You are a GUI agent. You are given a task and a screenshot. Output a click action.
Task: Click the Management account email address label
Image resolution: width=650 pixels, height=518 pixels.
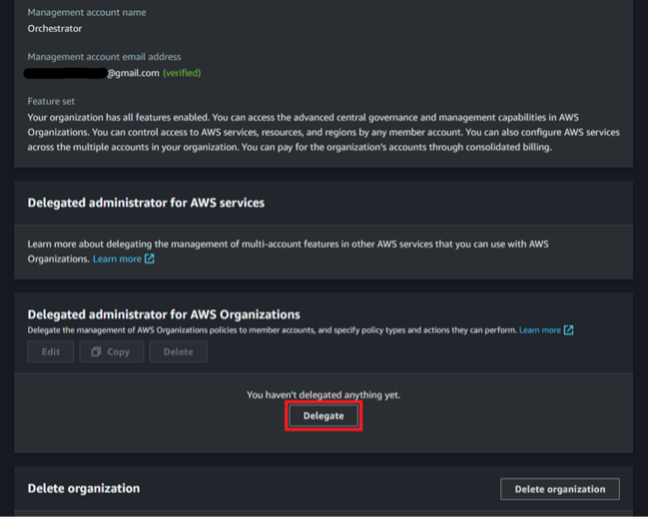tap(104, 57)
